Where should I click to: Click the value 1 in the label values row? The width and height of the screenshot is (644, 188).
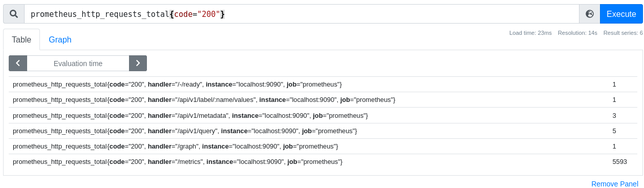(x=614, y=99)
